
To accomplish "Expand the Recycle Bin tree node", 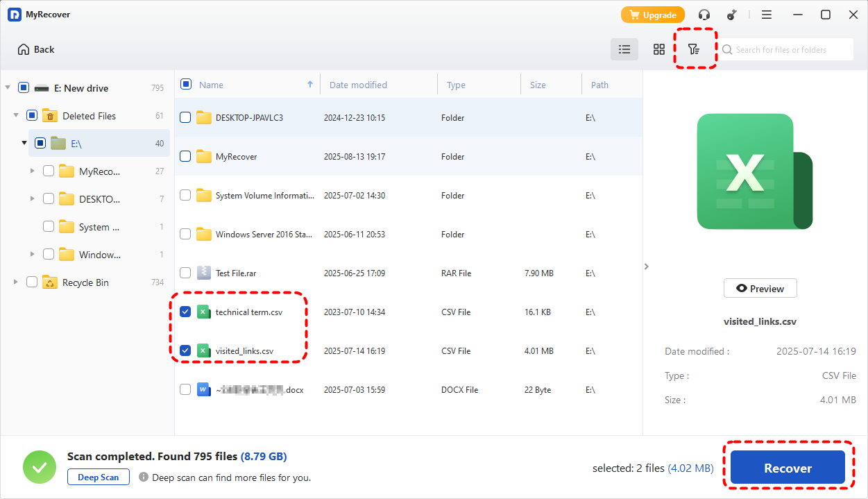I will point(16,282).
